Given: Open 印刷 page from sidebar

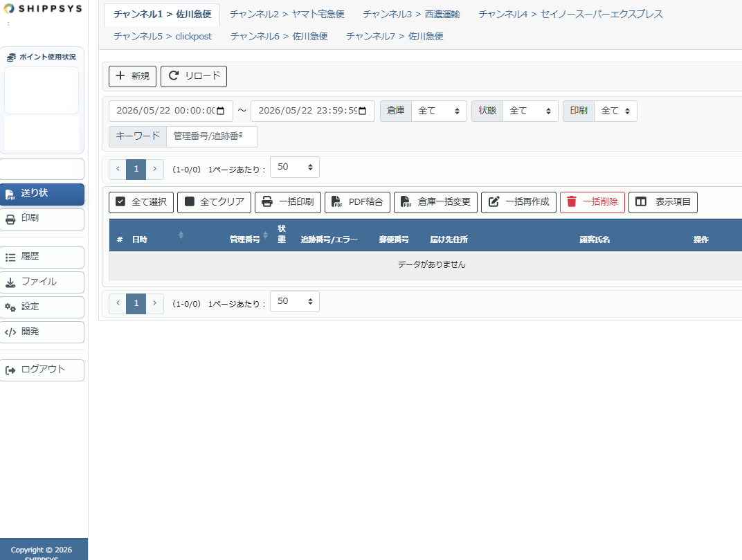Looking at the screenshot, I should click(x=42, y=219).
